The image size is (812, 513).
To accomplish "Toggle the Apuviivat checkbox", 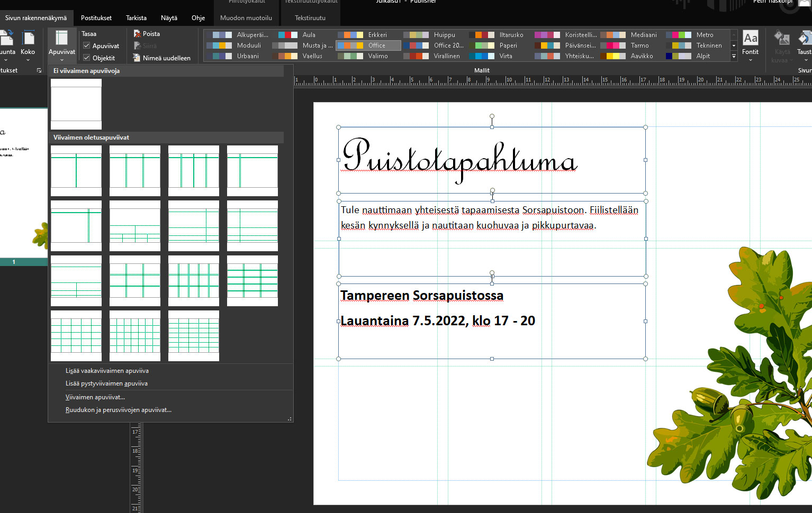I will point(101,45).
